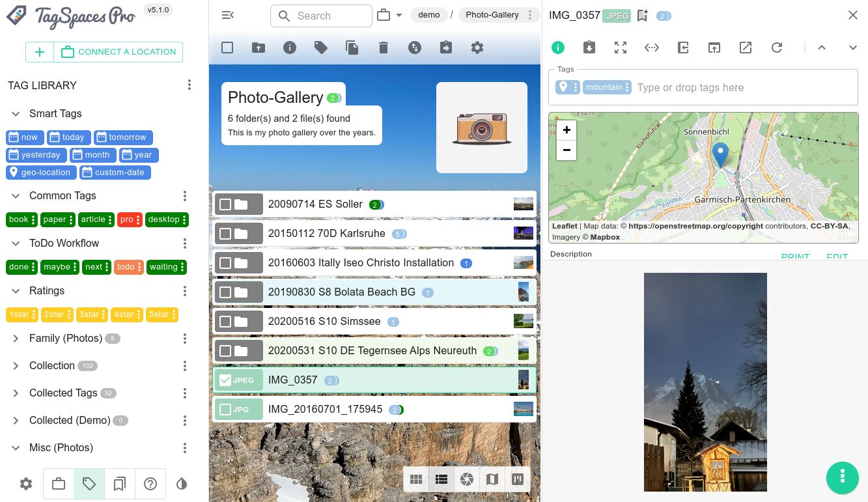Check the 20150112 70D Karlsruhe checkbox
Viewport: 868px width, 502px height.
coord(225,234)
